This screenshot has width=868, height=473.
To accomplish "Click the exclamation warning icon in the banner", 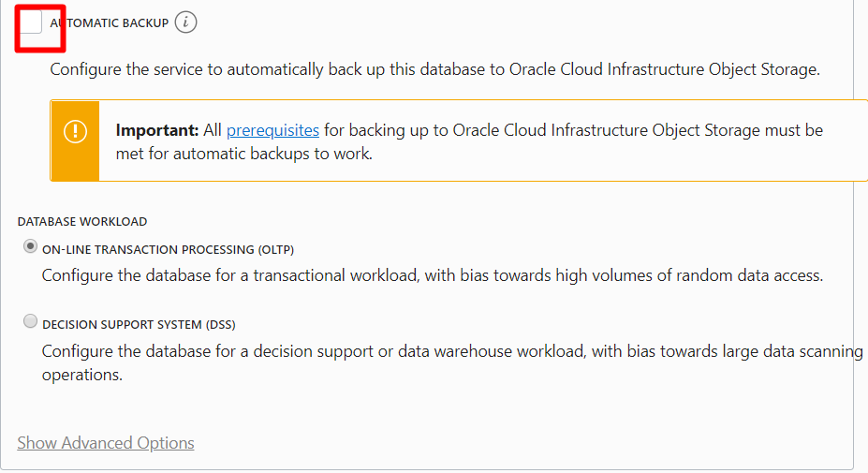I will click(x=75, y=132).
